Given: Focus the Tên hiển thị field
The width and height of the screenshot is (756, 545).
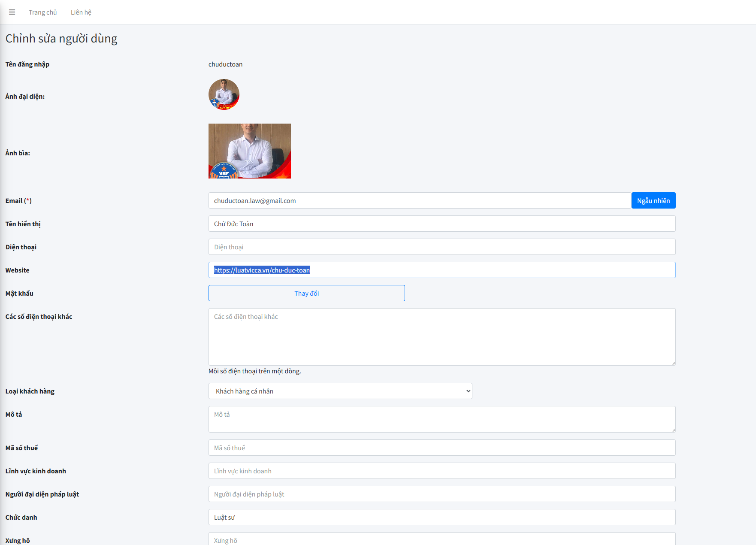Looking at the screenshot, I should tap(442, 224).
